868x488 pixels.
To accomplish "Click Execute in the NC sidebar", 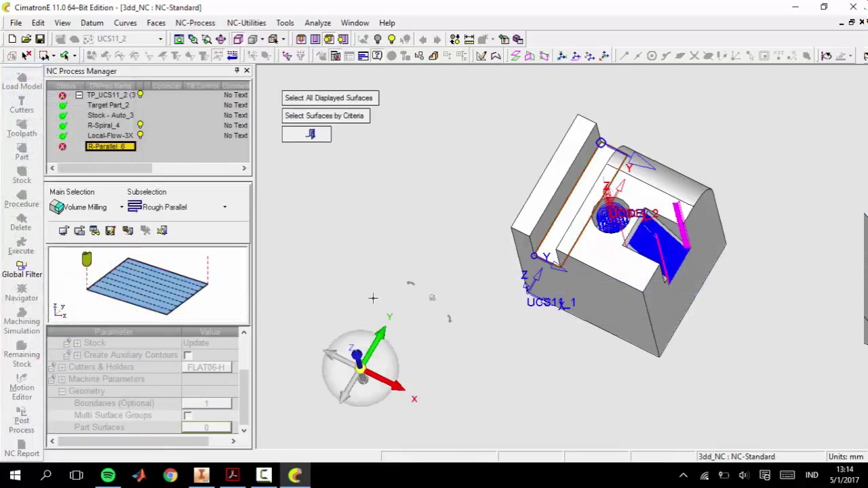I will tap(22, 245).
